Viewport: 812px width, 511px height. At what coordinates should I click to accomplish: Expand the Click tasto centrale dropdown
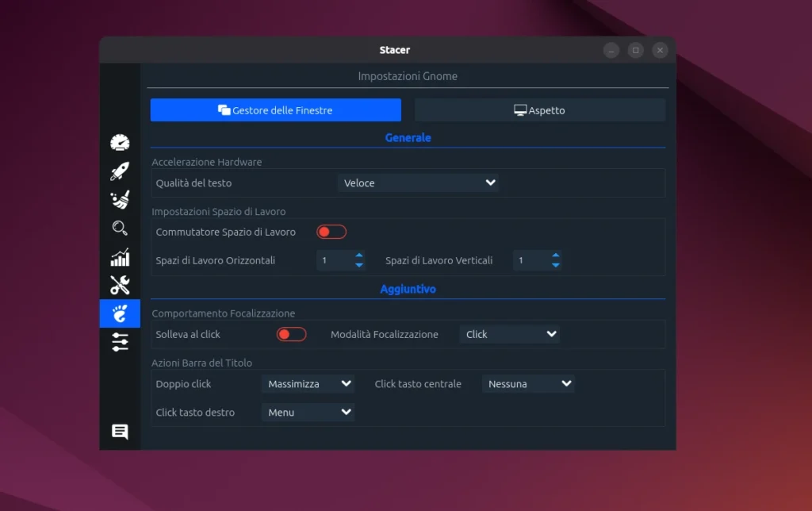pyautogui.click(x=527, y=383)
